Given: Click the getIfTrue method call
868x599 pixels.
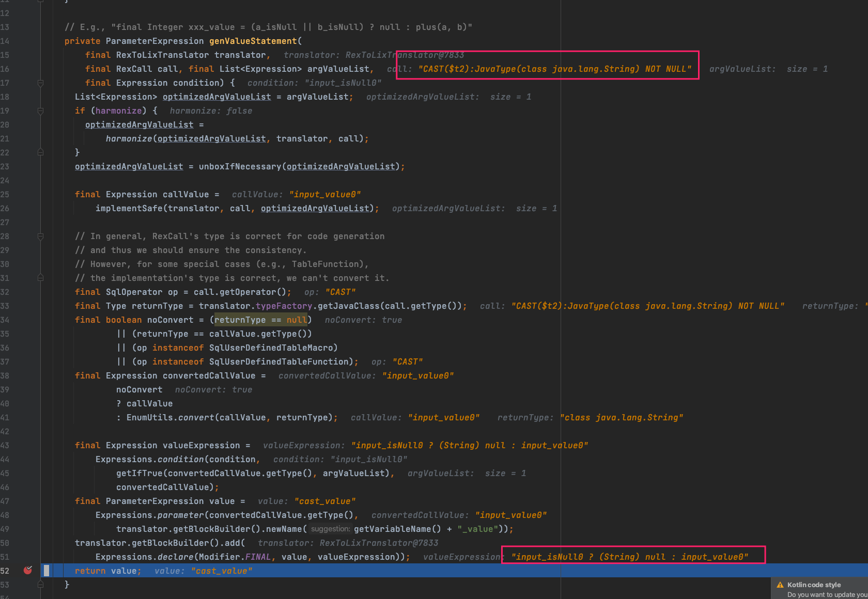Looking at the screenshot, I should (x=139, y=473).
